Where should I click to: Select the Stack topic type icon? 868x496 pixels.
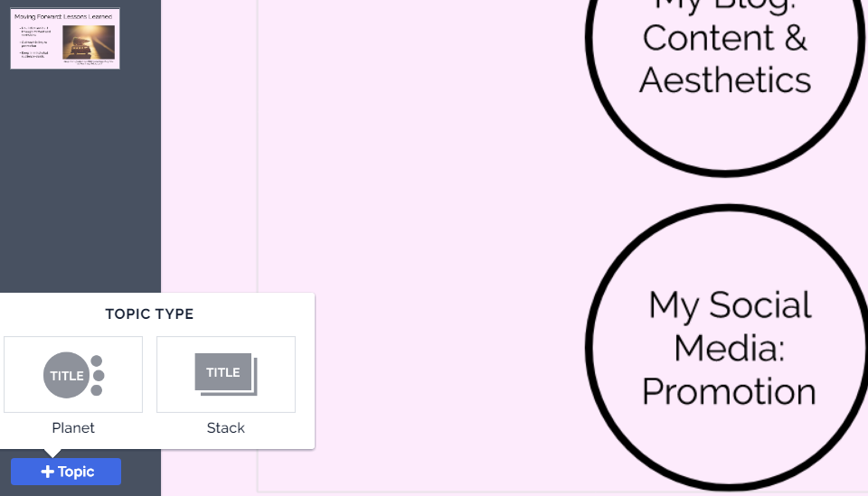click(226, 374)
